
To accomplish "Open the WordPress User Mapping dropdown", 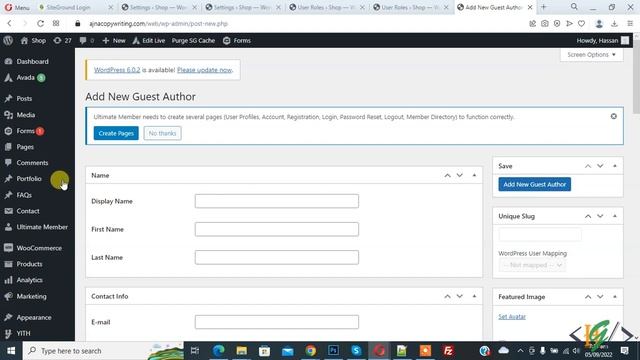I will click(532, 265).
